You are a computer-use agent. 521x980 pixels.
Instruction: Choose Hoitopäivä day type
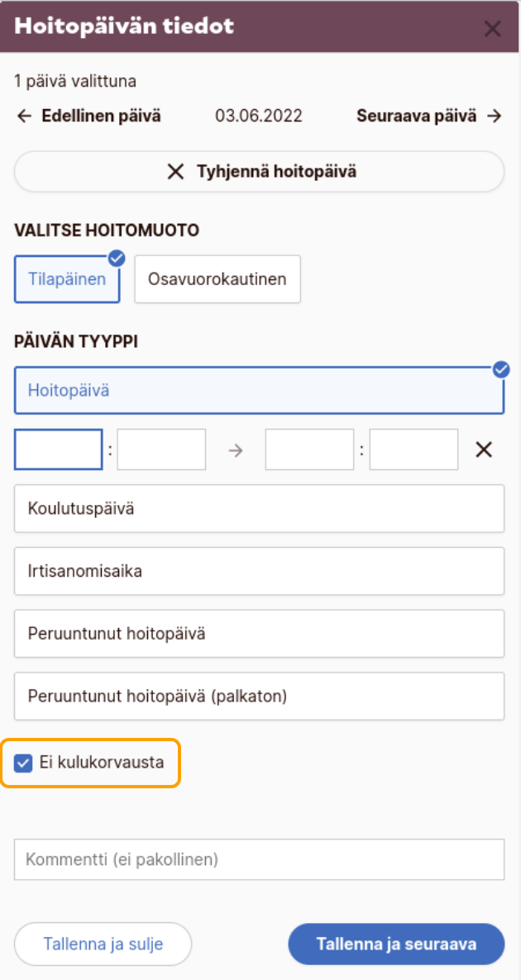pyautogui.click(x=259, y=390)
